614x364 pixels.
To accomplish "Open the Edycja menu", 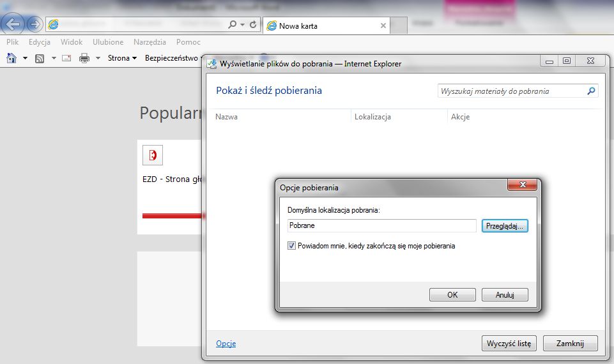I will click(39, 42).
